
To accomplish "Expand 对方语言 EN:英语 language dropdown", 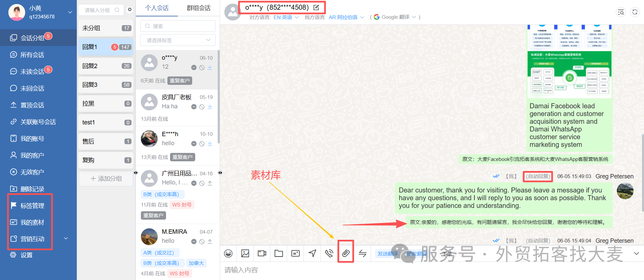I will click(286, 17).
